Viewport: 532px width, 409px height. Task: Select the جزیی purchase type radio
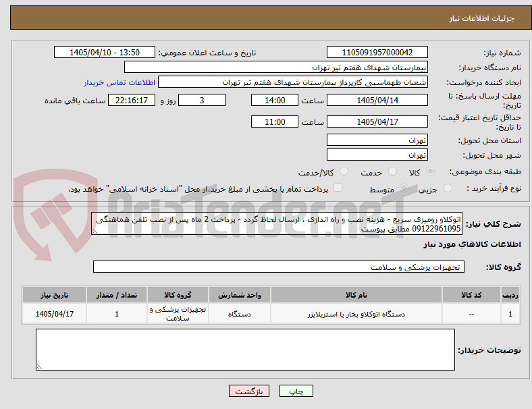pyautogui.click(x=448, y=188)
